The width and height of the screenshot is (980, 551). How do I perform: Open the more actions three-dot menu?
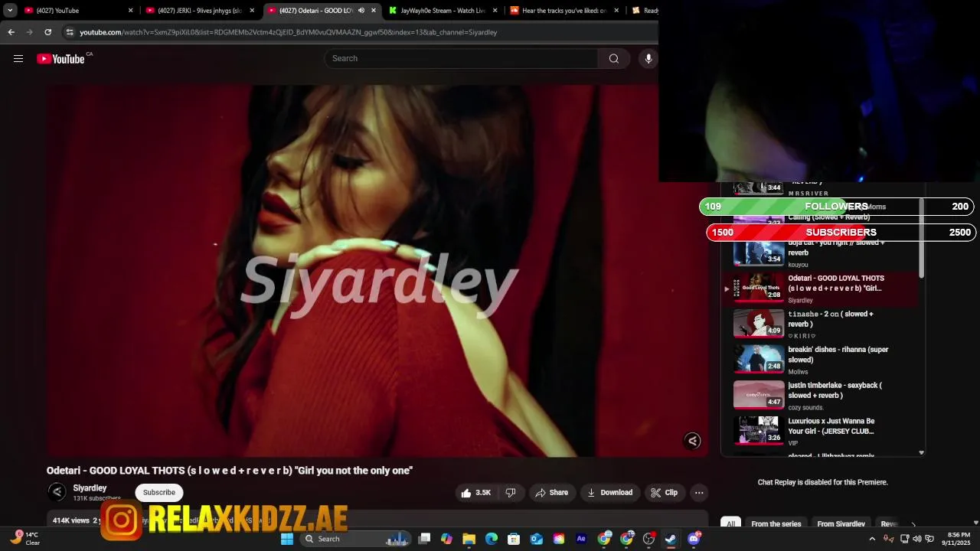click(698, 493)
